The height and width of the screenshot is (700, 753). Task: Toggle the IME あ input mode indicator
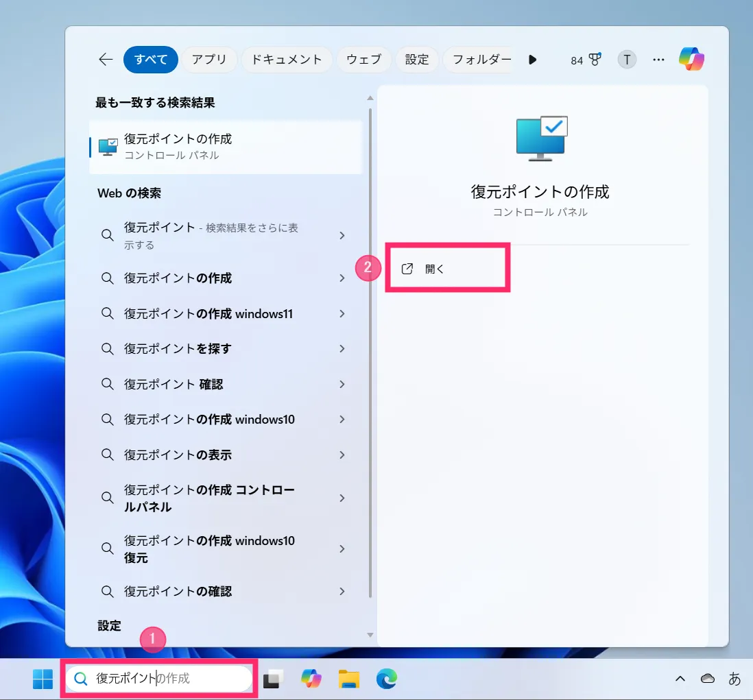pyautogui.click(x=734, y=678)
